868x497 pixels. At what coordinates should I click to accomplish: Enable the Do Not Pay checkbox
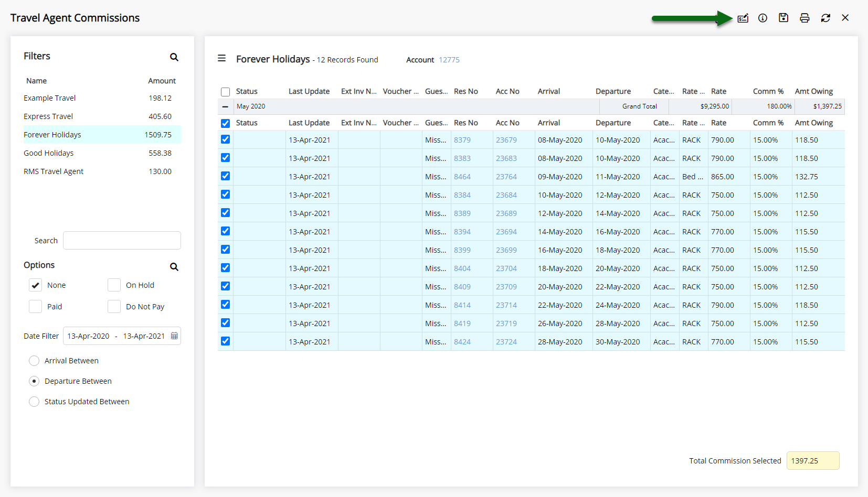[x=114, y=307]
